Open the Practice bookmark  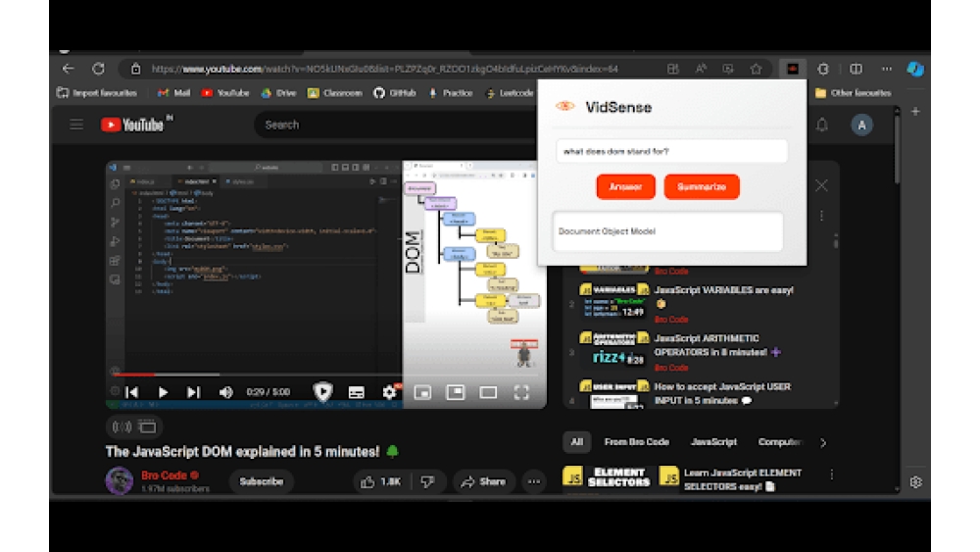coord(451,93)
